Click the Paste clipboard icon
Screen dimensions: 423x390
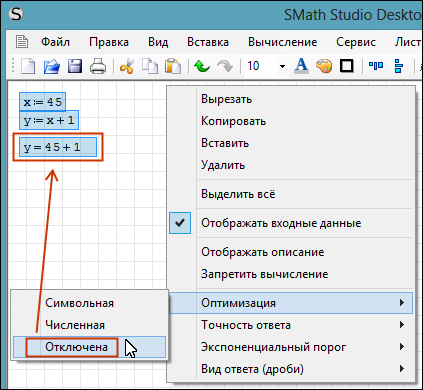173,66
